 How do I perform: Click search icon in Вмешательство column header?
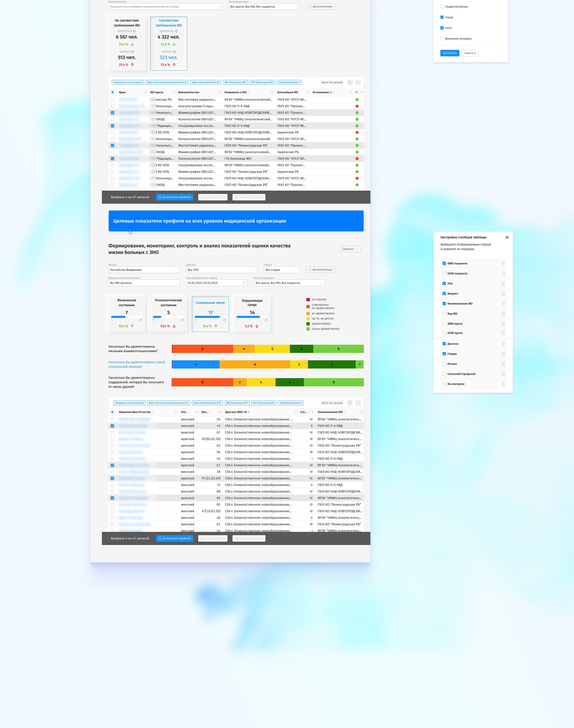(x=219, y=92)
